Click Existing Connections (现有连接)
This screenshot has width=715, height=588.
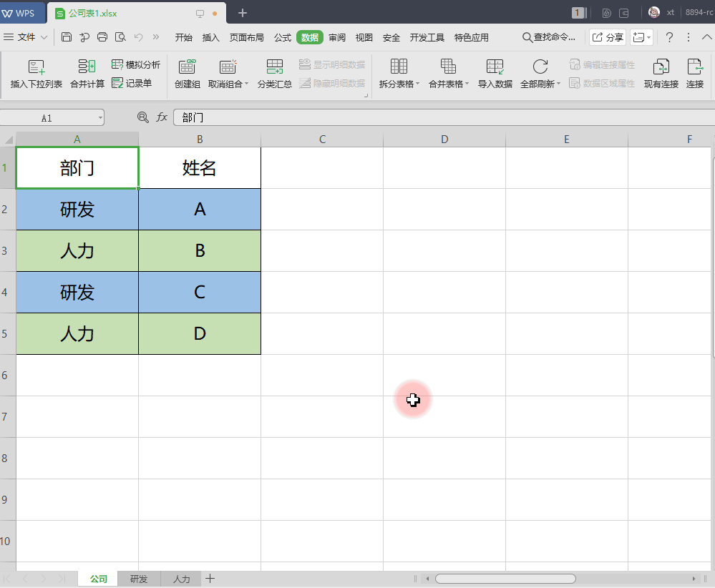(x=661, y=74)
